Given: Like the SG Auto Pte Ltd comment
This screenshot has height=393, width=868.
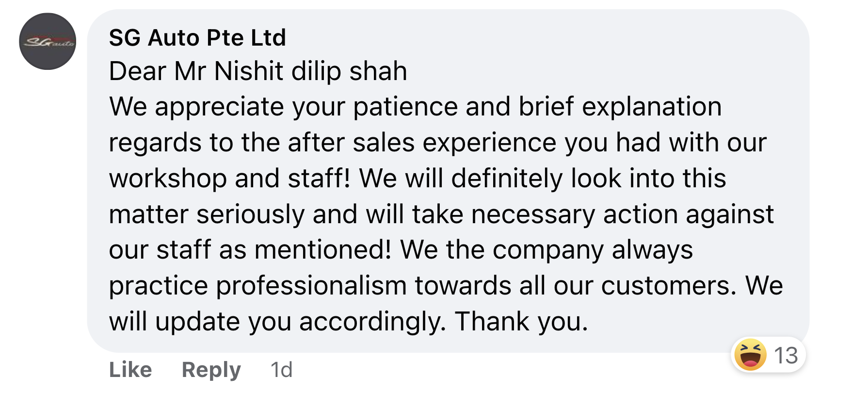Looking at the screenshot, I should (x=130, y=370).
